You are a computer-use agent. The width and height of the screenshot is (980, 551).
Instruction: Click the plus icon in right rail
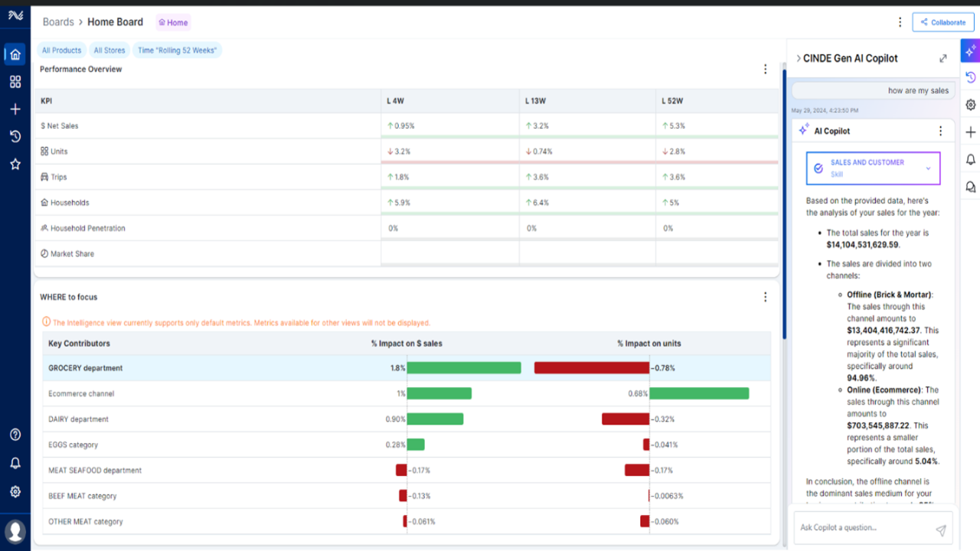(970, 132)
